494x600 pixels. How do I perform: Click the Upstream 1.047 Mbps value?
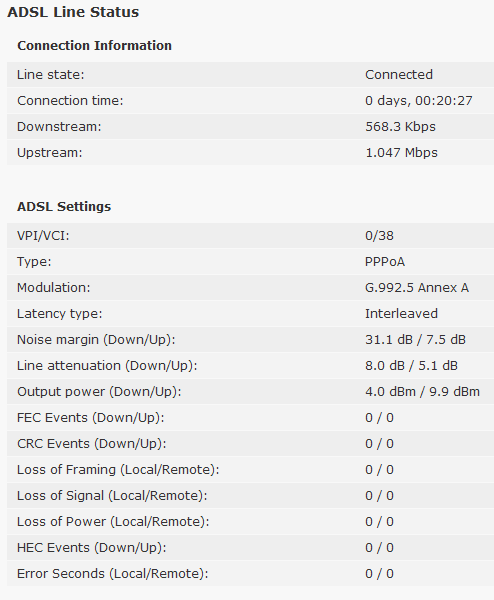point(401,153)
